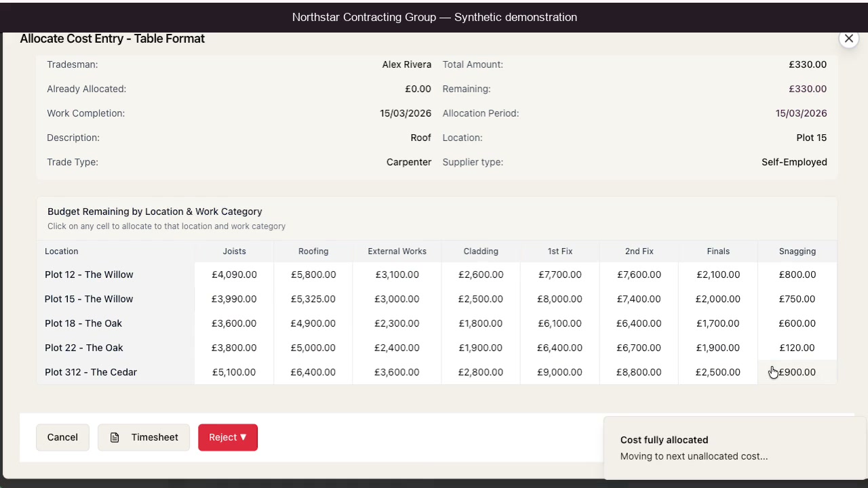Viewport: 868px width, 488px height.
Task: Click the Plot 18 - The Oak row label
Action: pyautogui.click(x=83, y=323)
